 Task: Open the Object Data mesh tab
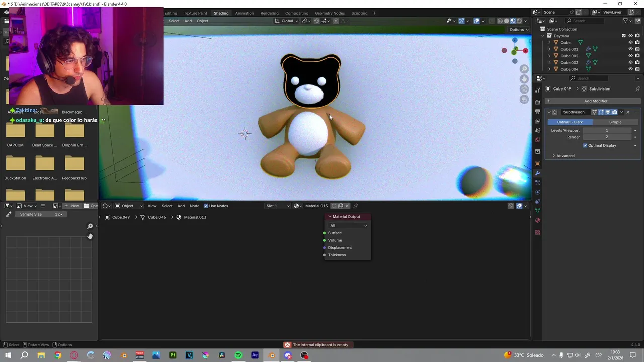coord(538,211)
